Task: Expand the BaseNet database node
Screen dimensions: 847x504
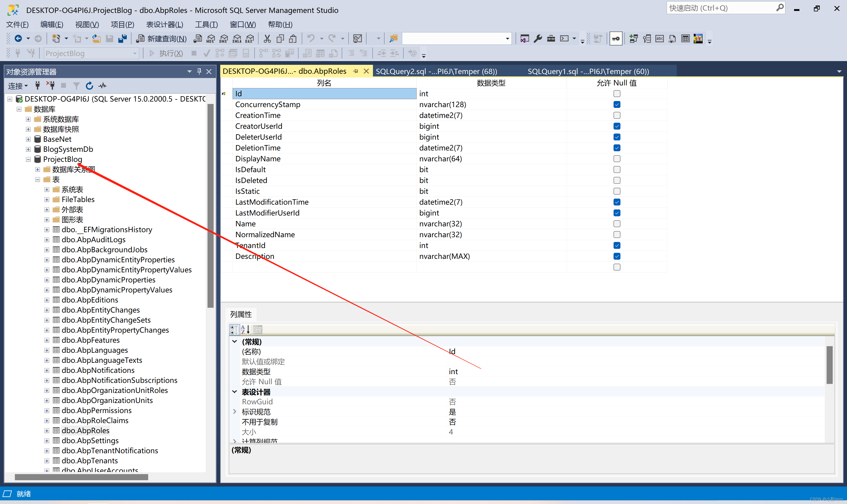Action: [x=28, y=139]
